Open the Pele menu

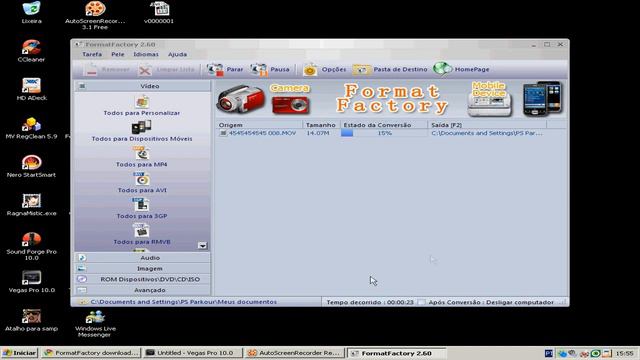click(x=118, y=54)
